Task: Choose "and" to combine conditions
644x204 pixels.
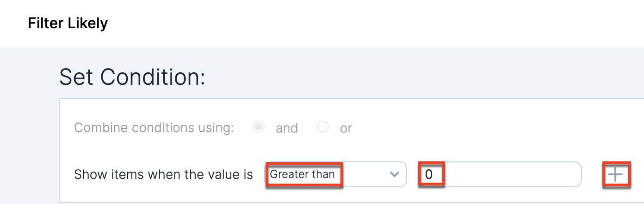Action: pos(259,127)
